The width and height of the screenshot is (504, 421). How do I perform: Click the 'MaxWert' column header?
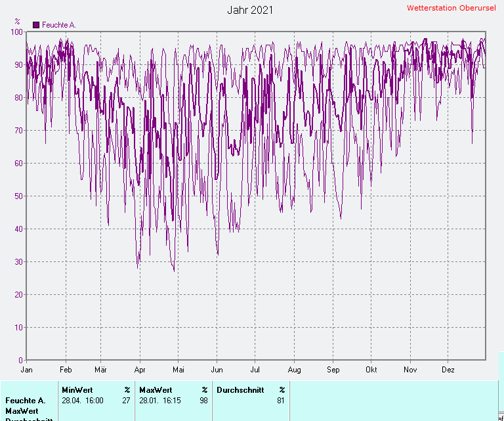pos(156,390)
